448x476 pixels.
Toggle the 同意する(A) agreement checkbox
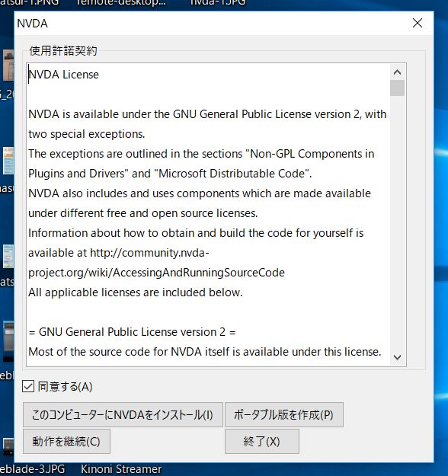[28, 386]
